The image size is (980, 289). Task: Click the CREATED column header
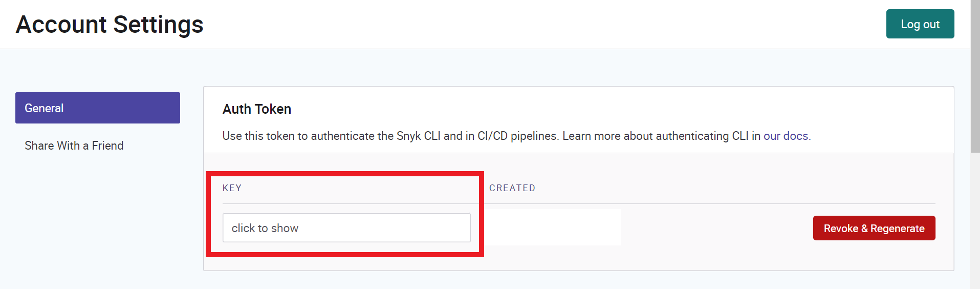(512, 188)
